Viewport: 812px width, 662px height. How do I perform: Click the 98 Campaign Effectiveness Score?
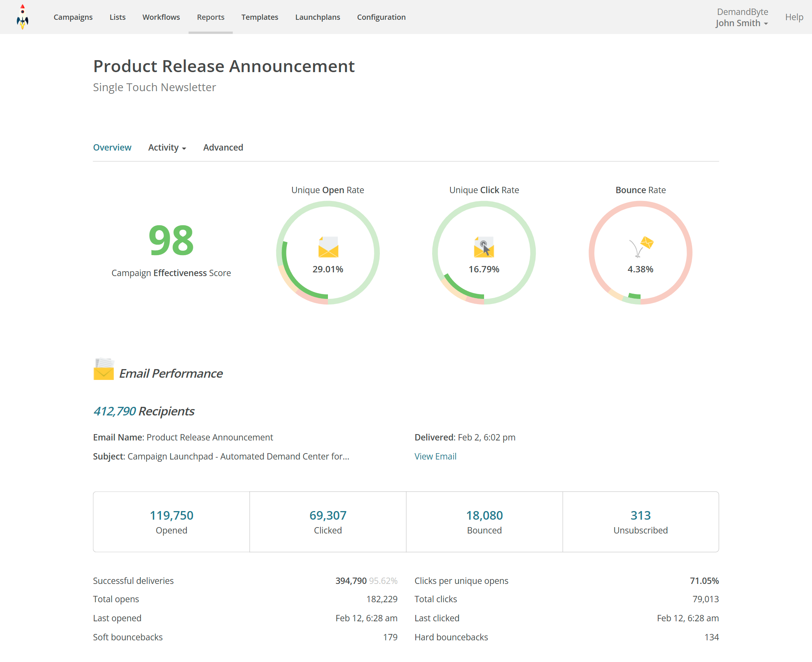(171, 241)
